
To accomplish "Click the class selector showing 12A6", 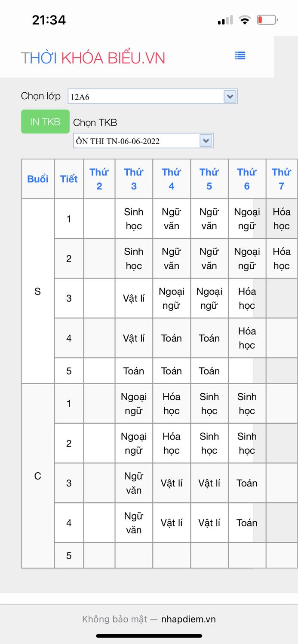I will pos(146,97).
